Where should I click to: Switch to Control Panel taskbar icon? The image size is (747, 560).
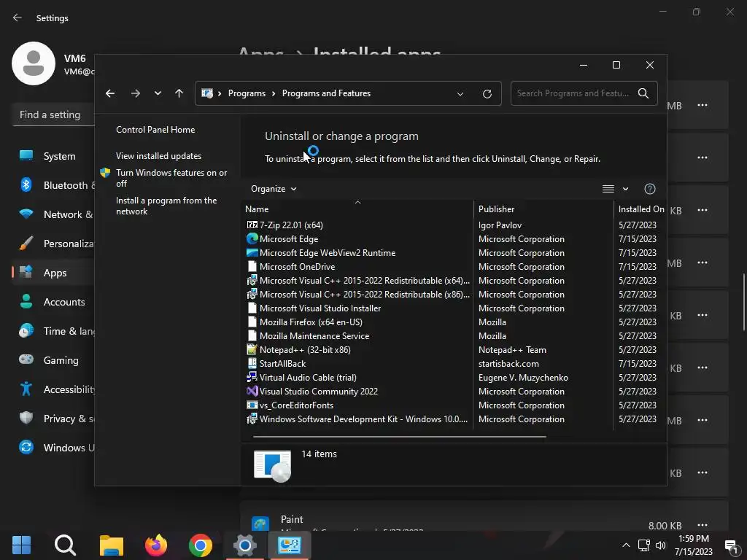(x=290, y=545)
